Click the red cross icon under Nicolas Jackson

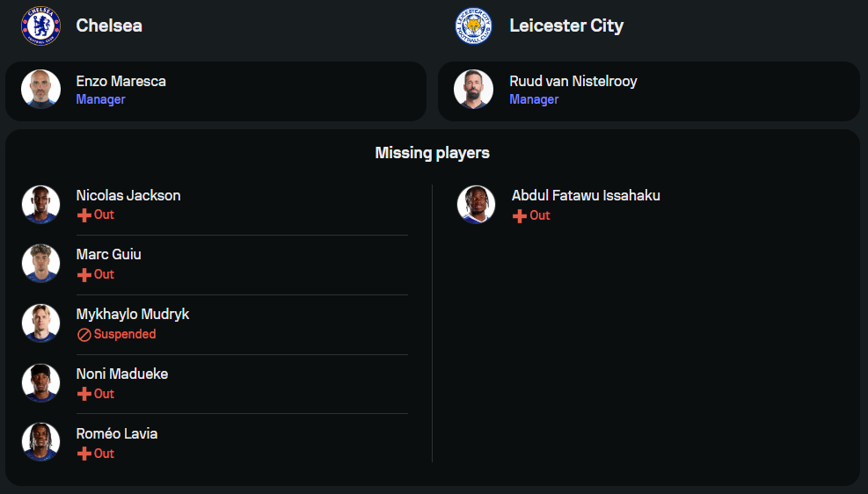84,215
